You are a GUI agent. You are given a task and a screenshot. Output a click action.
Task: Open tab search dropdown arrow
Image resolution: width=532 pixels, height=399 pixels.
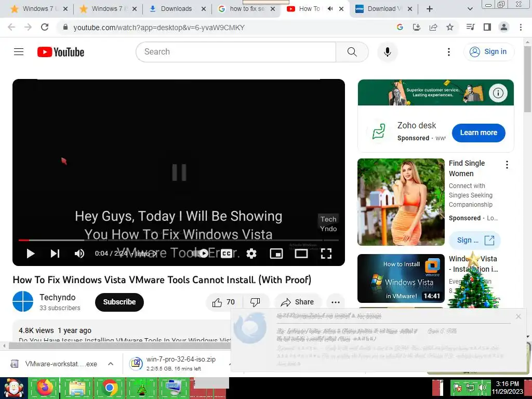[470, 9]
